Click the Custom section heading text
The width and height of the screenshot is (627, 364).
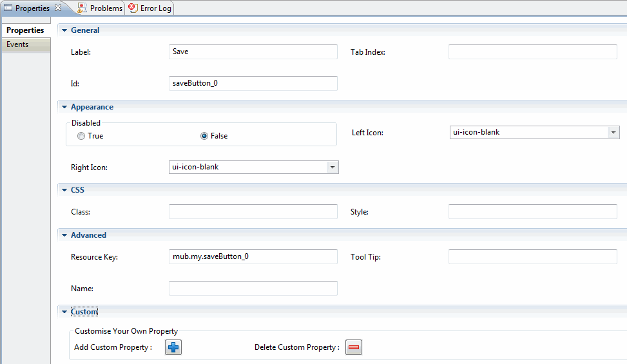click(84, 312)
